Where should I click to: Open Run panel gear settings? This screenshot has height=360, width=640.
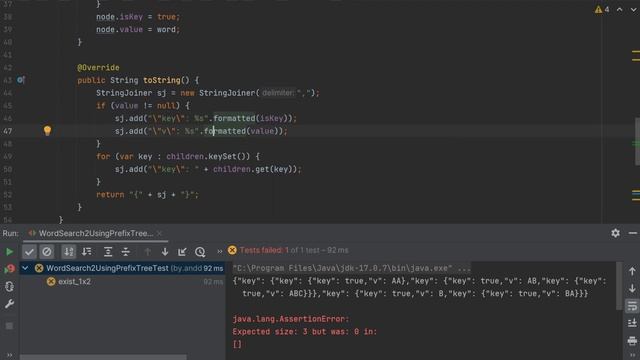[x=615, y=233]
